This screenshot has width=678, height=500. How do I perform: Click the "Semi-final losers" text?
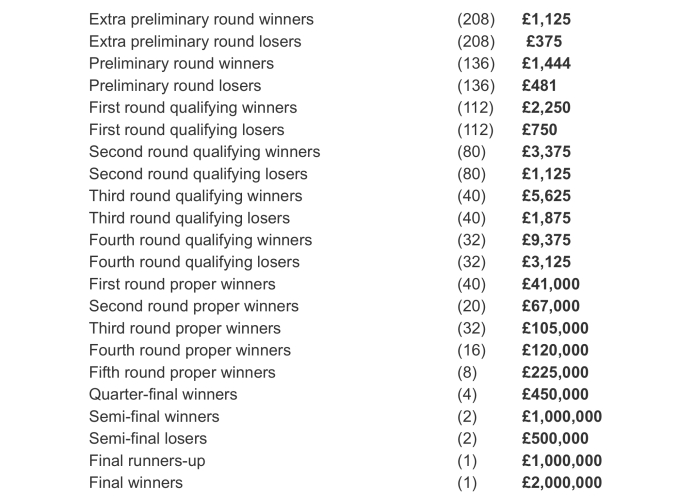[x=148, y=438]
